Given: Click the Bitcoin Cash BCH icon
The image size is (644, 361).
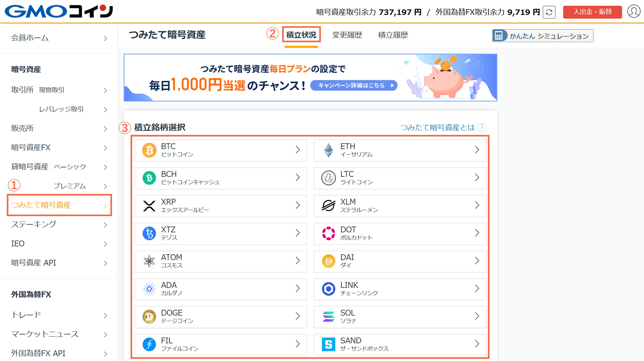Looking at the screenshot, I should [x=149, y=177].
